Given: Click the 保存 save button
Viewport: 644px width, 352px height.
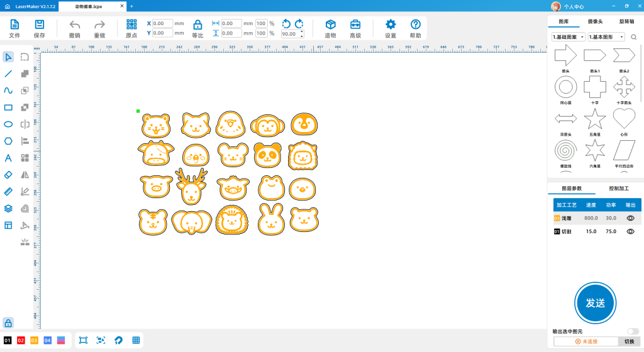Looking at the screenshot, I should (40, 29).
